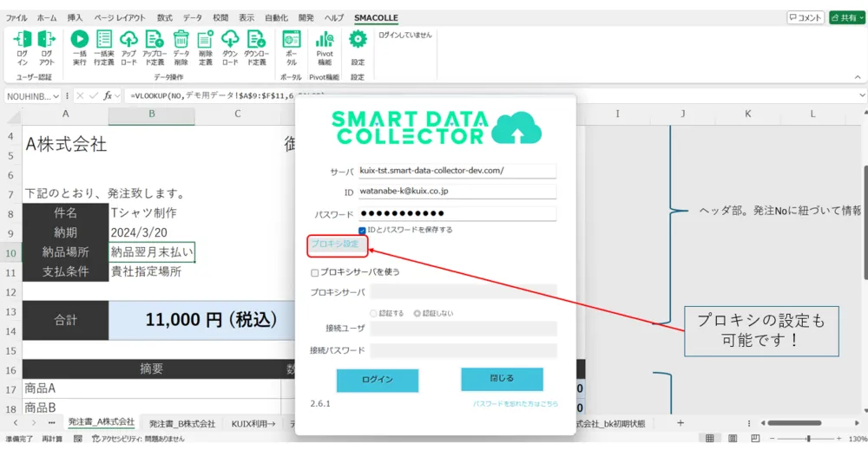Screen dimensions: 868x450
Task: Open the ポータル icon in ribbon
Action: pos(292,40)
